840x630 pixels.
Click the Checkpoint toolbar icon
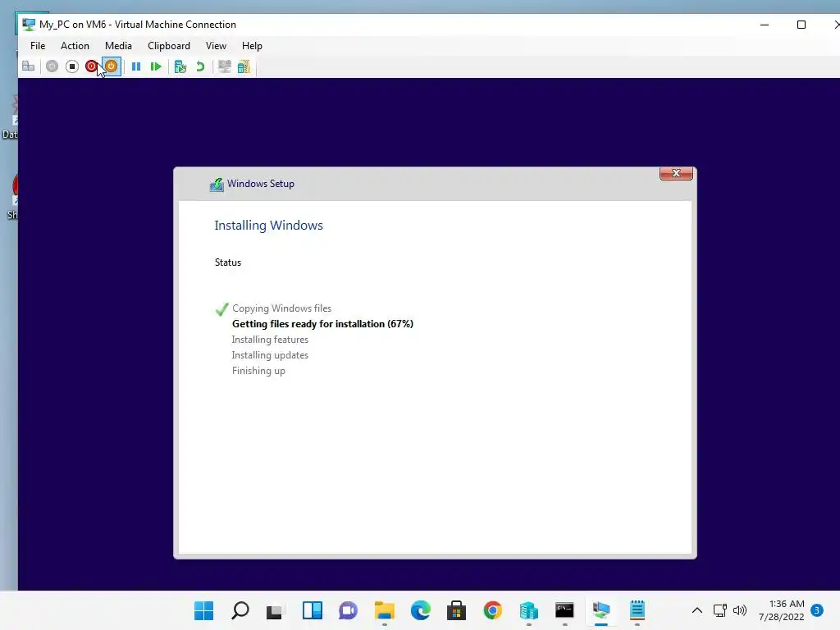point(180,66)
